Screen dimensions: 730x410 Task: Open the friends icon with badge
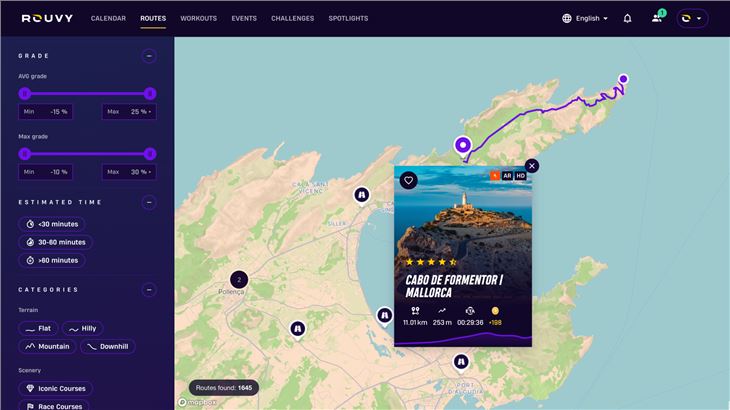[657, 18]
